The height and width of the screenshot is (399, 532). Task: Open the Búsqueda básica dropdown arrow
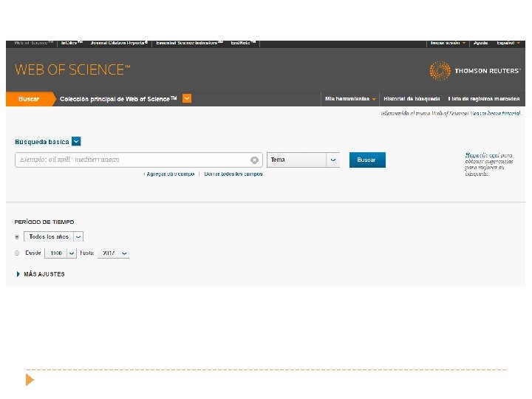click(x=76, y=141)
